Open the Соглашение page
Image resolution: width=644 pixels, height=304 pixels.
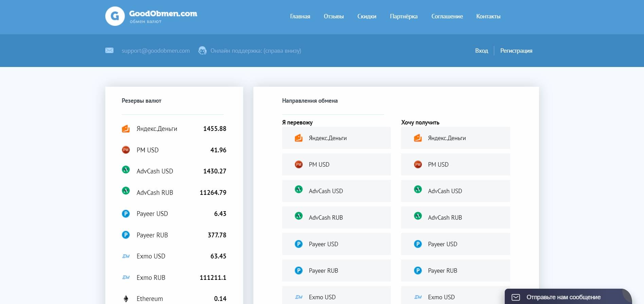point(447,16)
